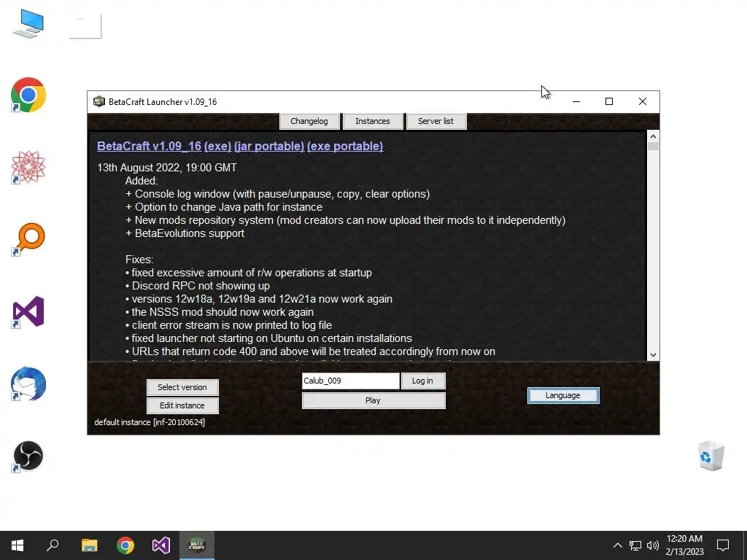Click the changelog scrollbar down arrow
The image size is (747, 560).
click(x=653, y=355)
